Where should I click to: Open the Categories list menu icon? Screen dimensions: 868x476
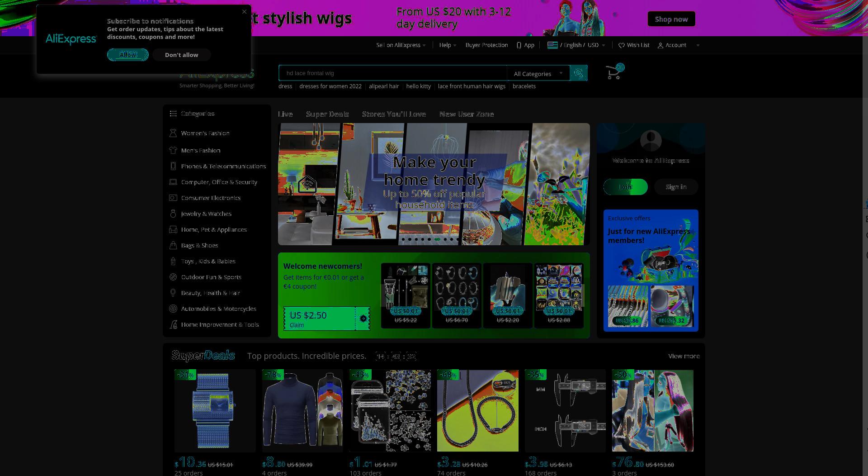point(173,114)
